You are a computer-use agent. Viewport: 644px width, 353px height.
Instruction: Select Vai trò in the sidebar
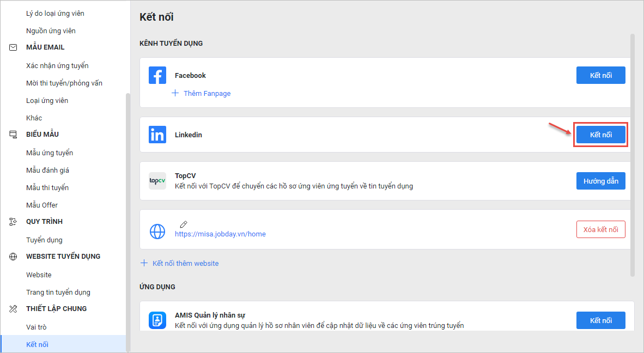(x=37, y=327)
